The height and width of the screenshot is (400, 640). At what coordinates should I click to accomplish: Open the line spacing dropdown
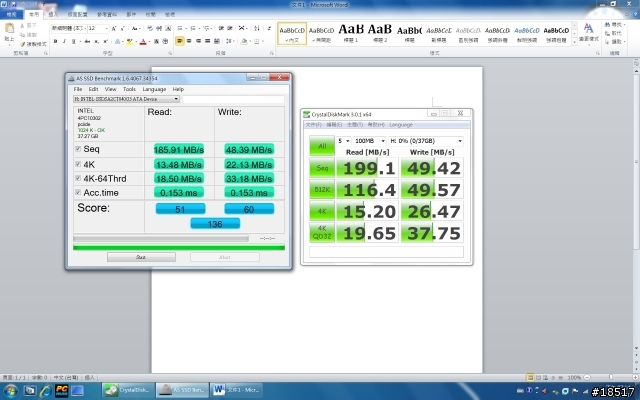tap(230, 41)
